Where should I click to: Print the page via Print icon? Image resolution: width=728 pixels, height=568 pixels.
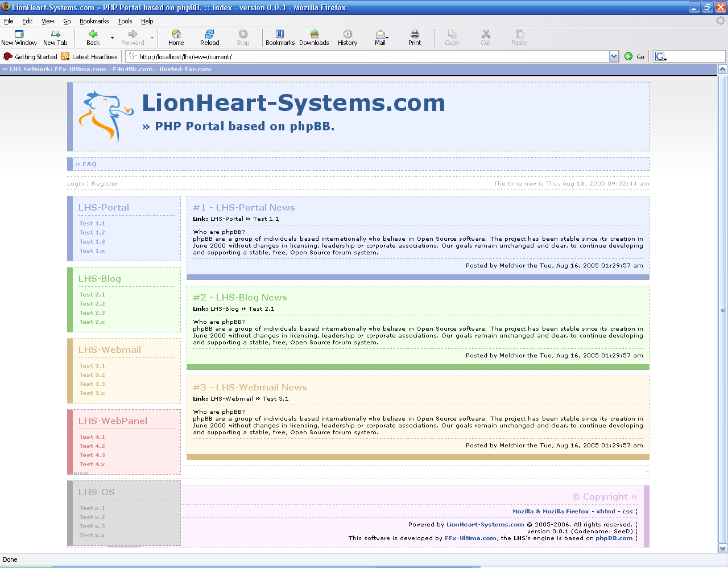click(415, 38)
